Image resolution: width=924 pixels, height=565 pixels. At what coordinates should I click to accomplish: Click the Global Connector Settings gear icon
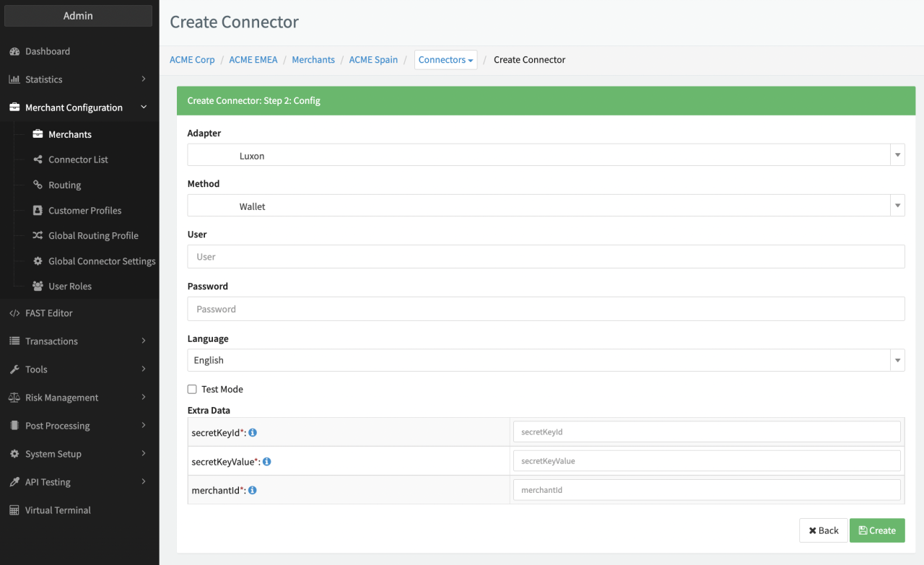[x=38, y=261]
